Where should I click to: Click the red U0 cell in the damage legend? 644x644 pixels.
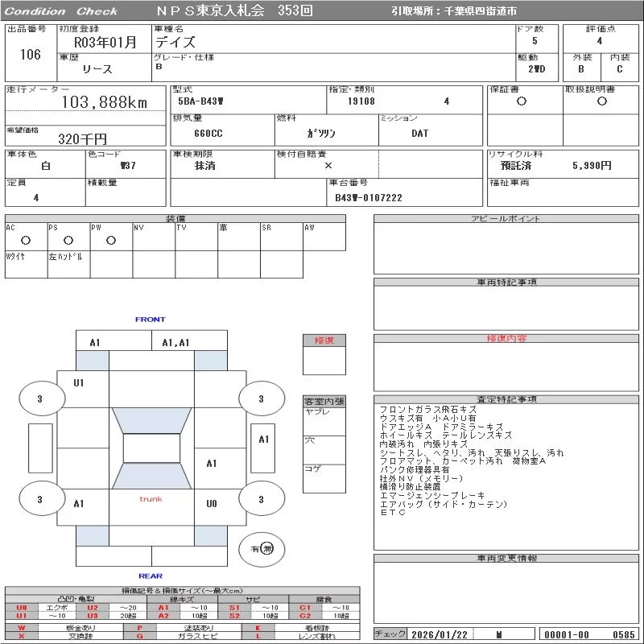coord(22,608)
